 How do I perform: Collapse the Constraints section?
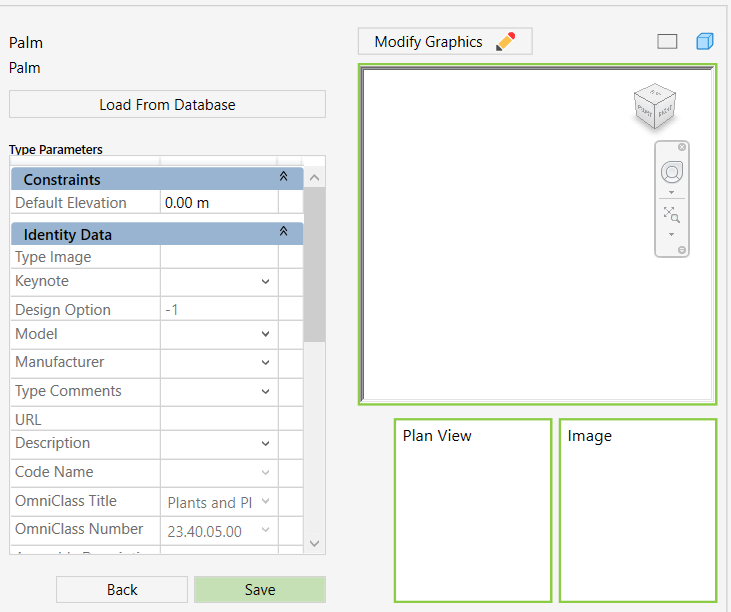coord(283,176)
